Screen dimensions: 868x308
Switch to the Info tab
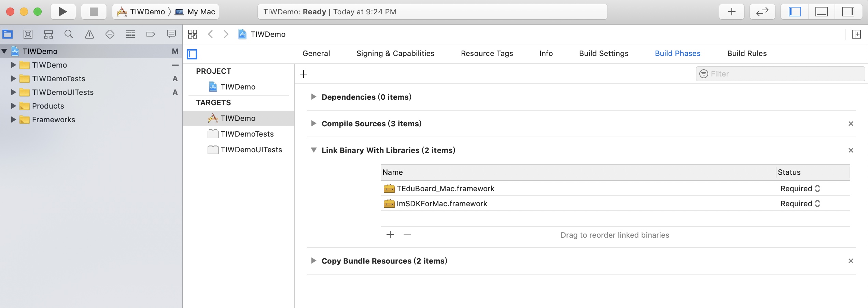[546, 53]
